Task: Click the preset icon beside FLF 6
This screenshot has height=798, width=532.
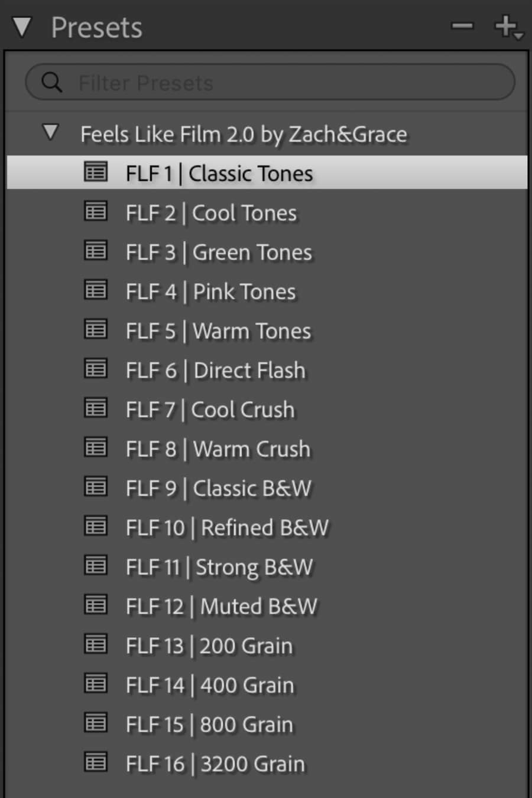Action: (x=96, y=369)
